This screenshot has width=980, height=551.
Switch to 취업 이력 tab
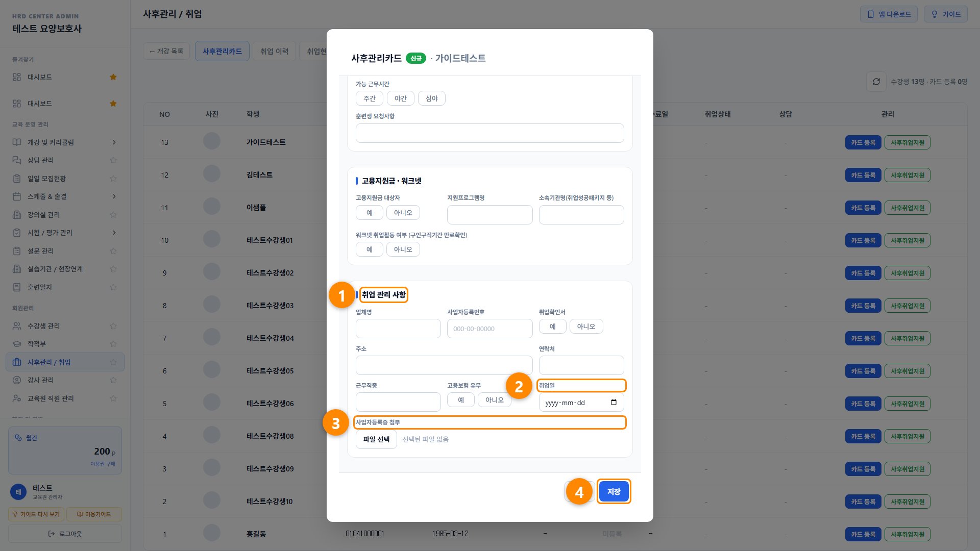pyautogui.click(x=275, y=51)
